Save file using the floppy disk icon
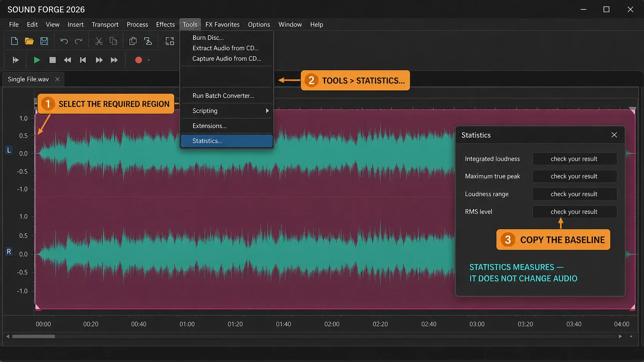The width and height of the screenshot is (644, 362). click(x=44, y=41)
